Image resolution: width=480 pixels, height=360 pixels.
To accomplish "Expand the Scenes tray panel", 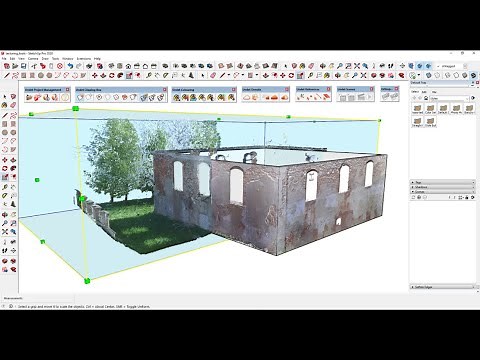I will click(x=443, y=192).
